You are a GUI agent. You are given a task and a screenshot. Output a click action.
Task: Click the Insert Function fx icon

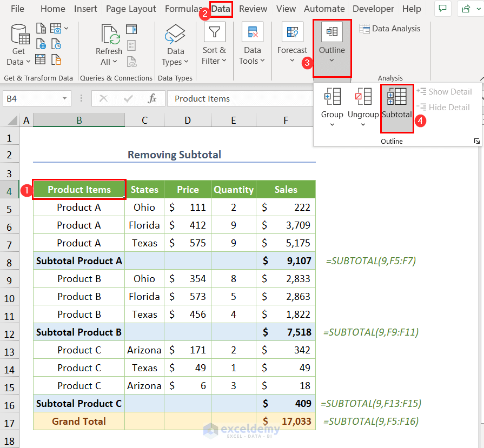pyautogui.click(x=153, y=98)
